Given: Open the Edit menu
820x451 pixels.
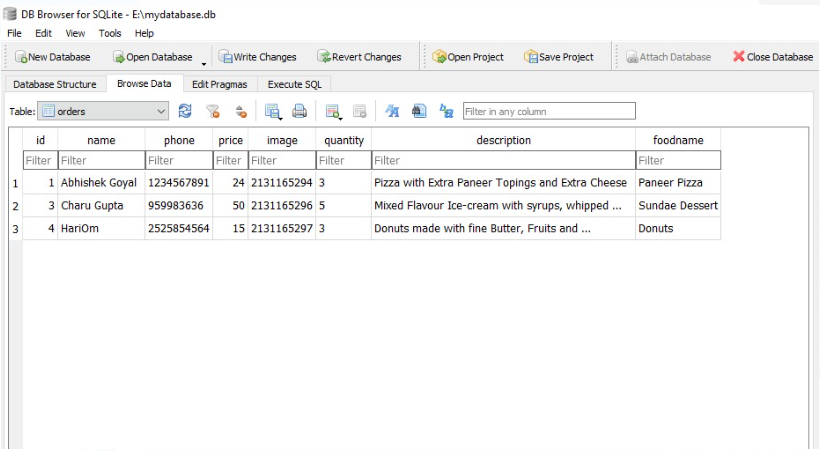Looking at the screenshot, I should pos(43,33).
